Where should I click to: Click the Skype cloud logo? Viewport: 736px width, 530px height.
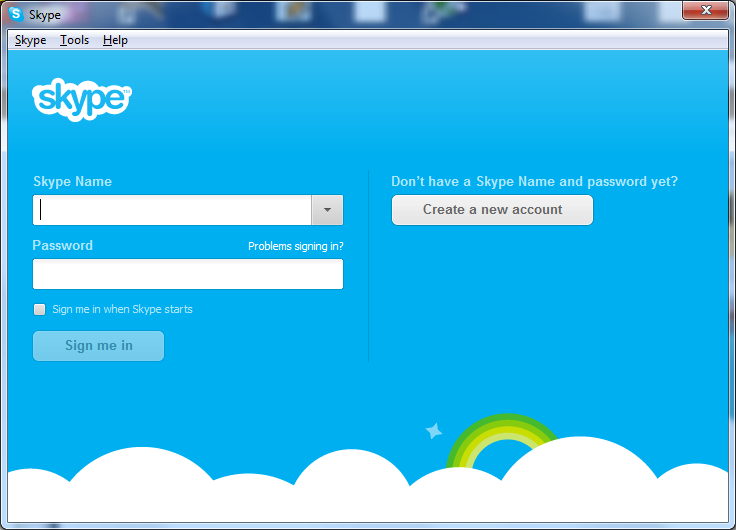pos(82,99)
